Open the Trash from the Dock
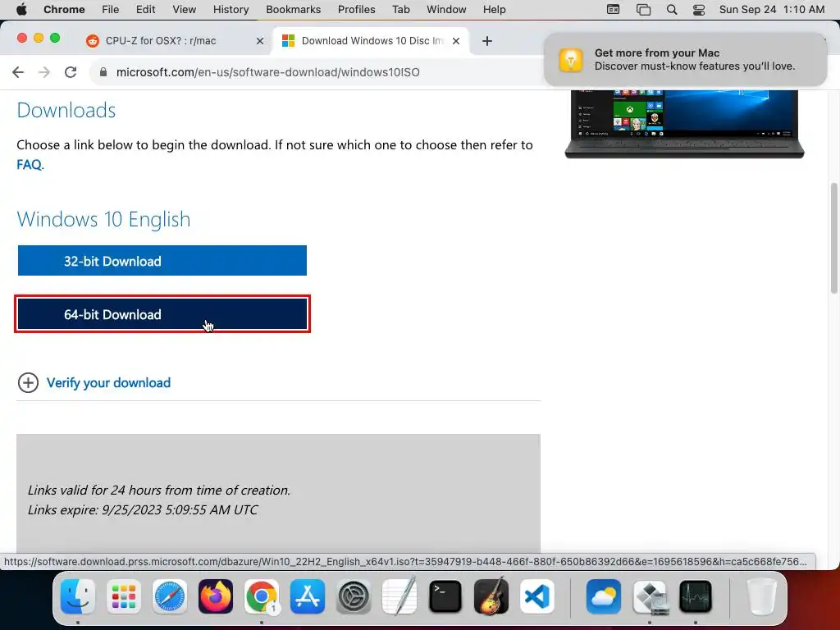840x630 pixels. click(761, 596)
